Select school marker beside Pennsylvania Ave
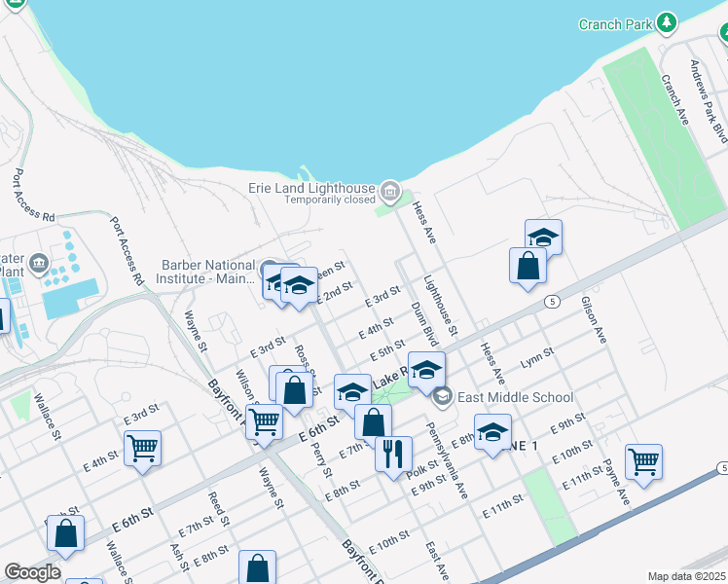Viewport: 728px width, 584px height. click(x=492, y=430)
